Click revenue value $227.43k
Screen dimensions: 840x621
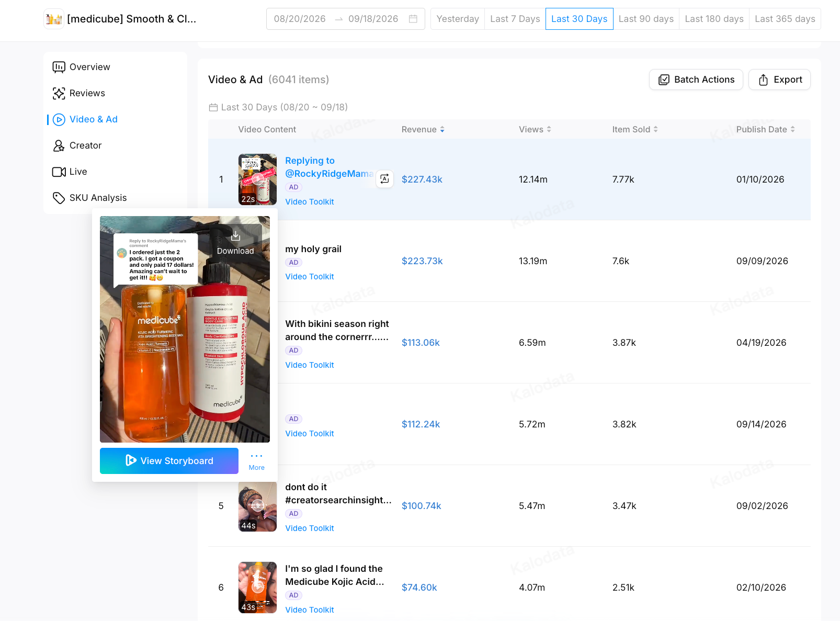pos(422,179)
